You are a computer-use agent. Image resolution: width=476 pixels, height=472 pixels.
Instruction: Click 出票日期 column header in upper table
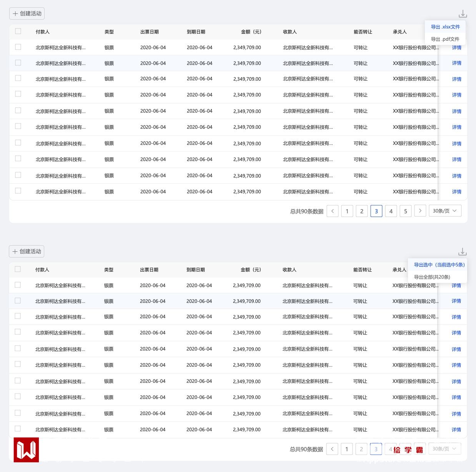tap(150, 32)
